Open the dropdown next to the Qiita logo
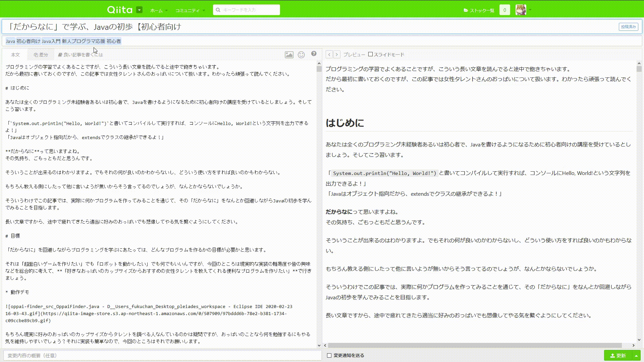Image resolution: width=644 pixels, height=362 pixels. pyautogui.click(x=139, y=10)
